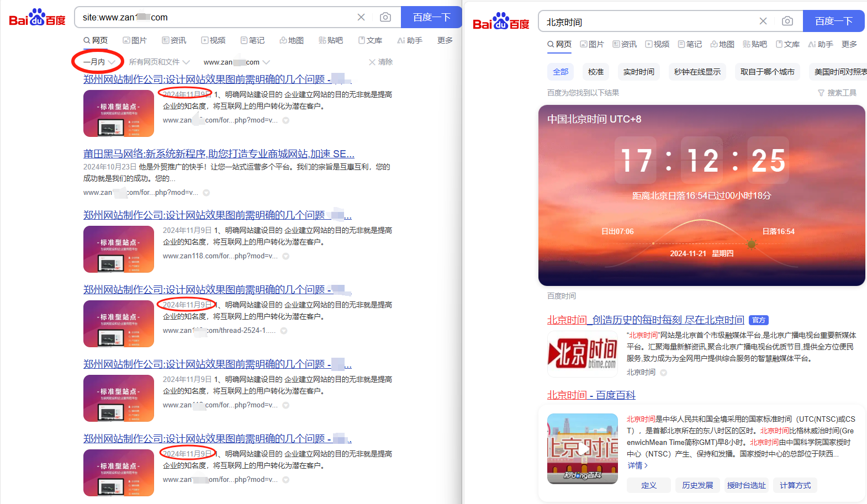Click the www.zan118.com result URL
867x504 pixels.
tap(220, 256)
